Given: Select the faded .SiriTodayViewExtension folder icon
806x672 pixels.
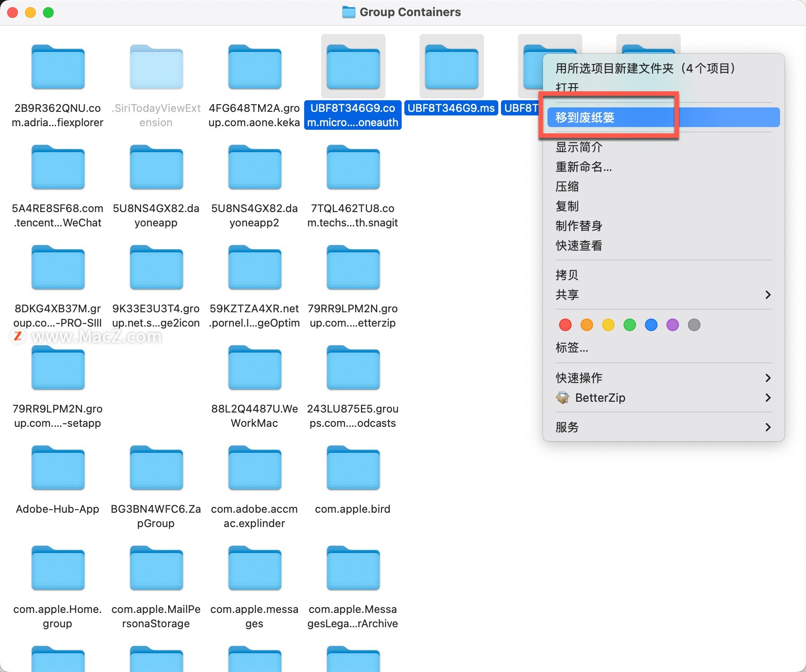Looking at the screenshot, I should [x=157, y=67].
